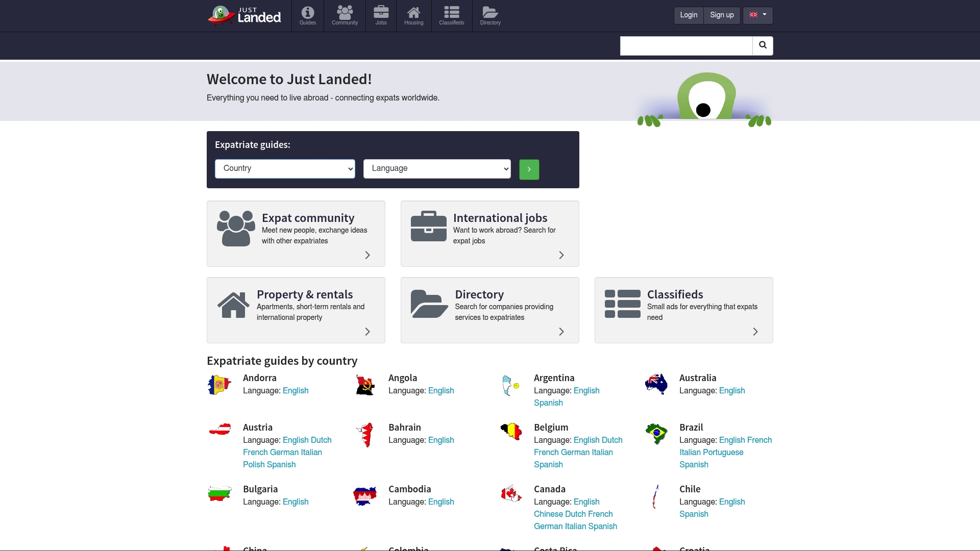Open Brazil guide in Portuguese
The height and width of the screenshot is (551, 980).
tap(722, 453)
